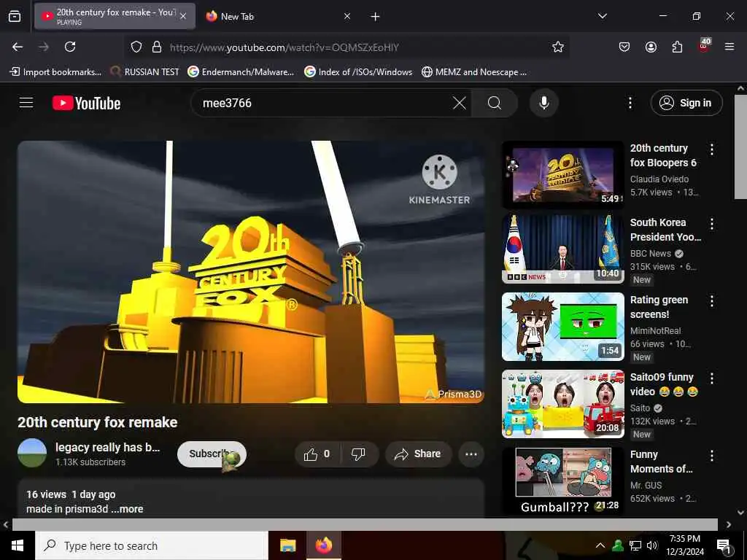Screen dimensions: 747x560
Task: Open Rating green screens! thumbnail
Action: (x=562, y=327)
